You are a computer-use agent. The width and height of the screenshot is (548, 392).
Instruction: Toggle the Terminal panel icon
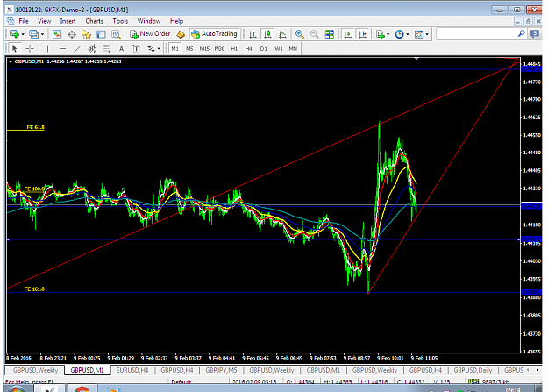pos(102,34)
